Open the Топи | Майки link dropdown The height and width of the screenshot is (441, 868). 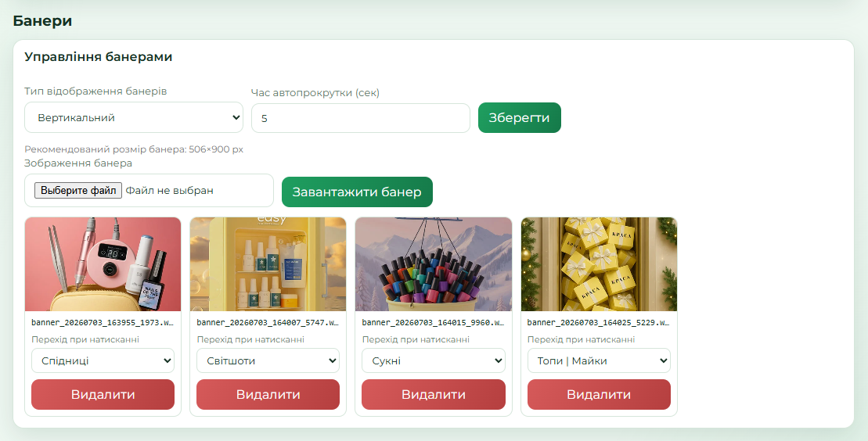[599, 360]
